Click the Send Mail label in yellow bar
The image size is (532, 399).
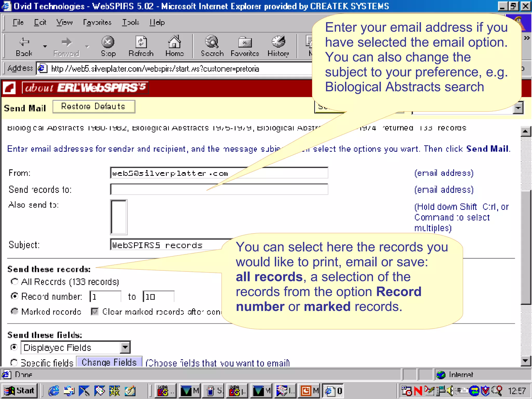[25, 108]
